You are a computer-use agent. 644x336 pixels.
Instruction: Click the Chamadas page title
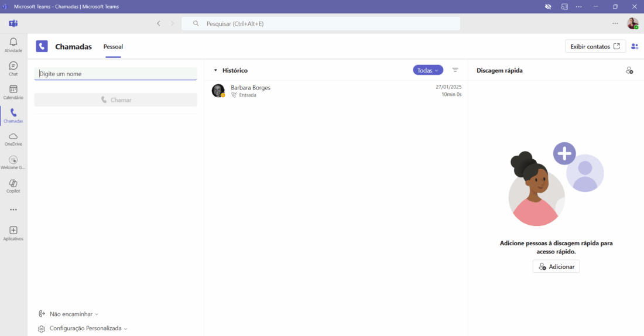(x=74, y=47)
